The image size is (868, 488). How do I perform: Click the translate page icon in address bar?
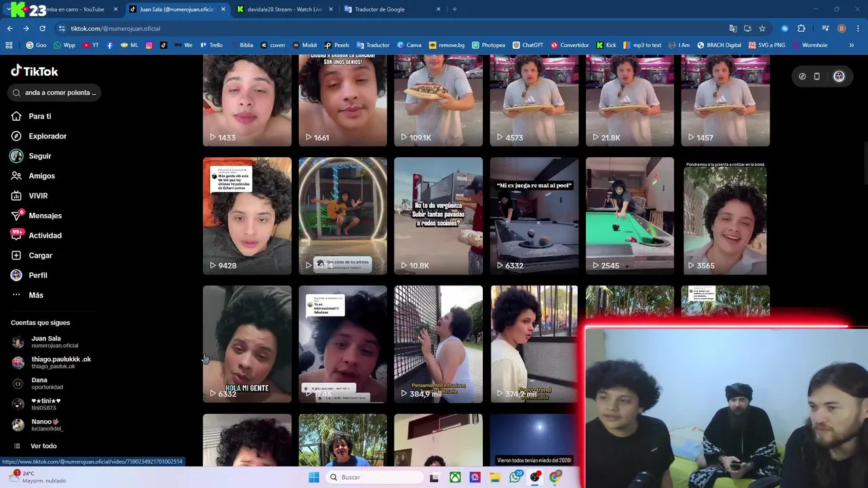[x=733, y=28]
